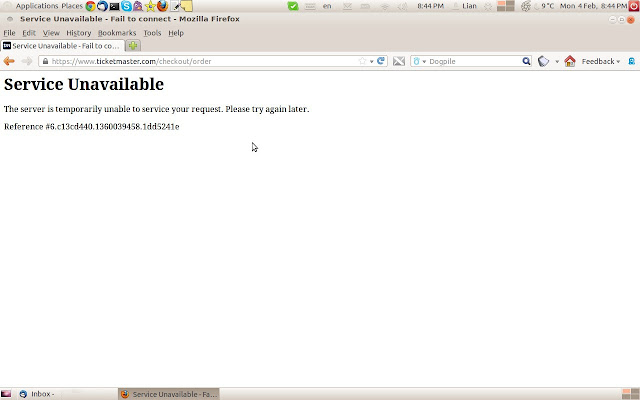Viewport: 640px width, 400px height.
Task: Open the File menu
Action: click(x=9, y=33)
